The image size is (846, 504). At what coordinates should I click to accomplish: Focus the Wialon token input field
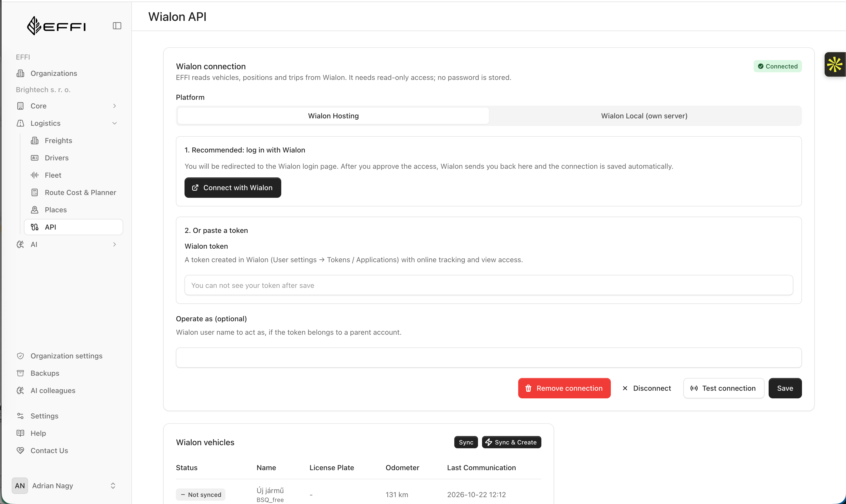tap(488, 285)
